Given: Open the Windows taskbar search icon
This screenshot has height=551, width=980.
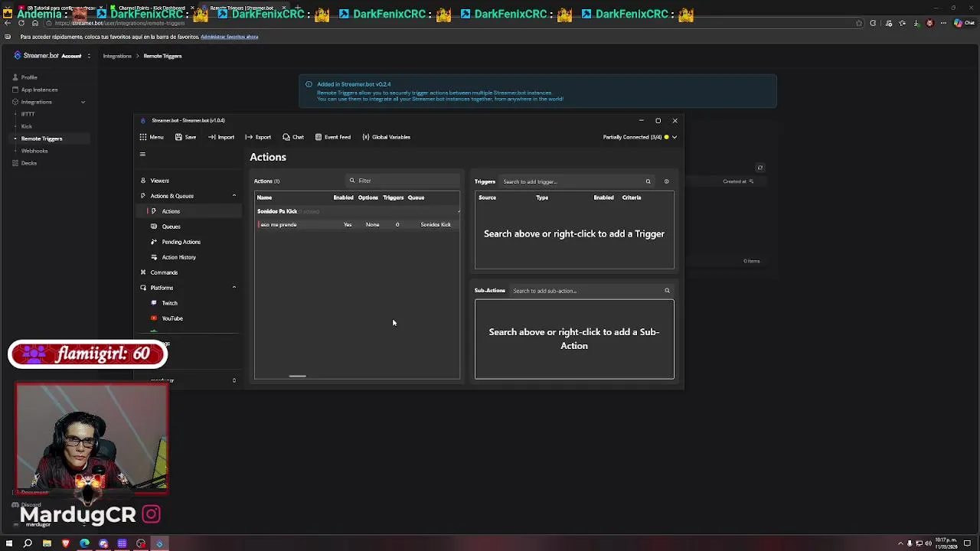Looking at the screenshot, I should tap(28, 543).
